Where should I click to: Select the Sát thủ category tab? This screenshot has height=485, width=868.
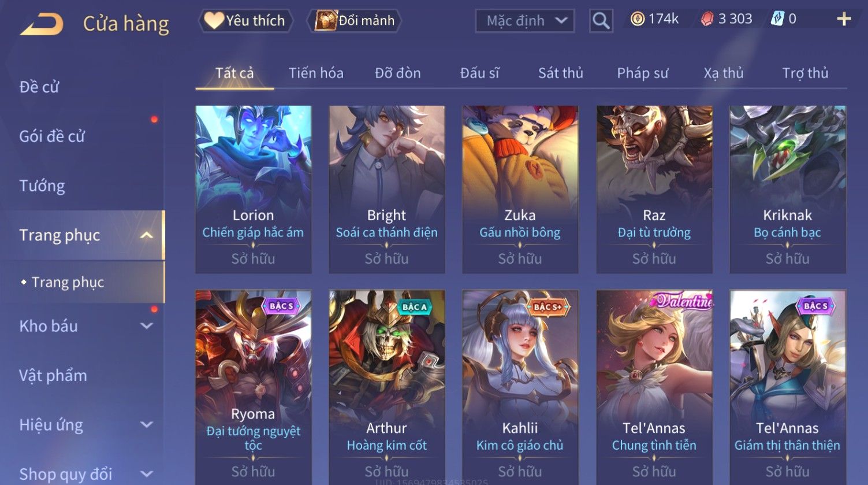[x=560, y=73]
